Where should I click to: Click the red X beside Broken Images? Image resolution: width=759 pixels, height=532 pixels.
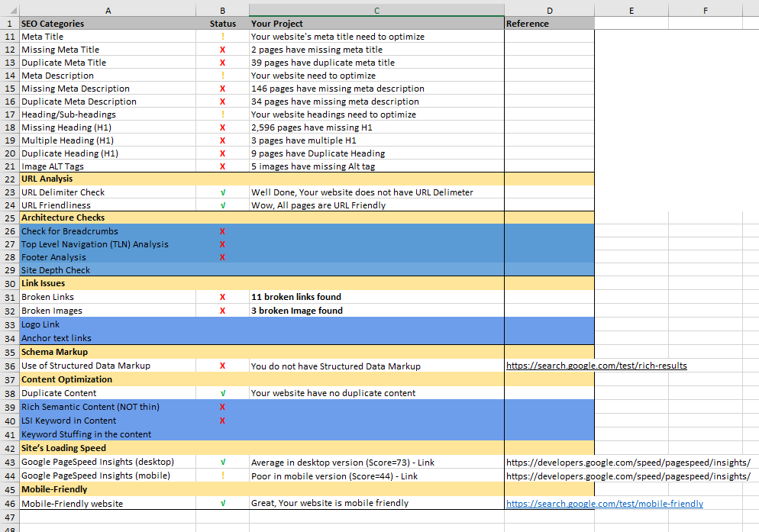222,311
